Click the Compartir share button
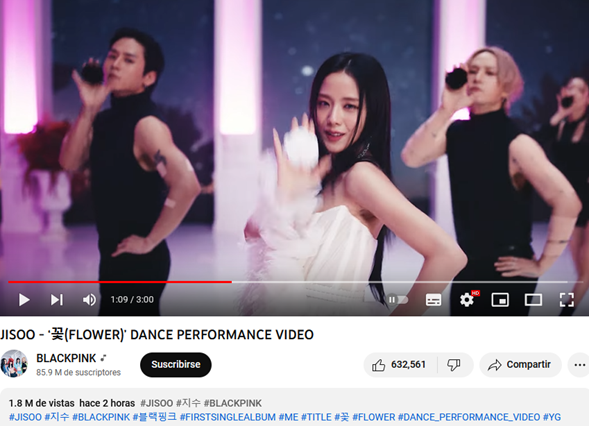589x426 pixels. pyautogui.click(x=520, y=365)
